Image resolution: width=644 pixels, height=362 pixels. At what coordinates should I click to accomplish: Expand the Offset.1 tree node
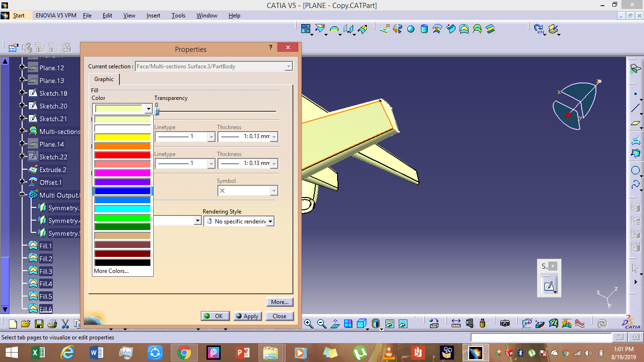22,182
